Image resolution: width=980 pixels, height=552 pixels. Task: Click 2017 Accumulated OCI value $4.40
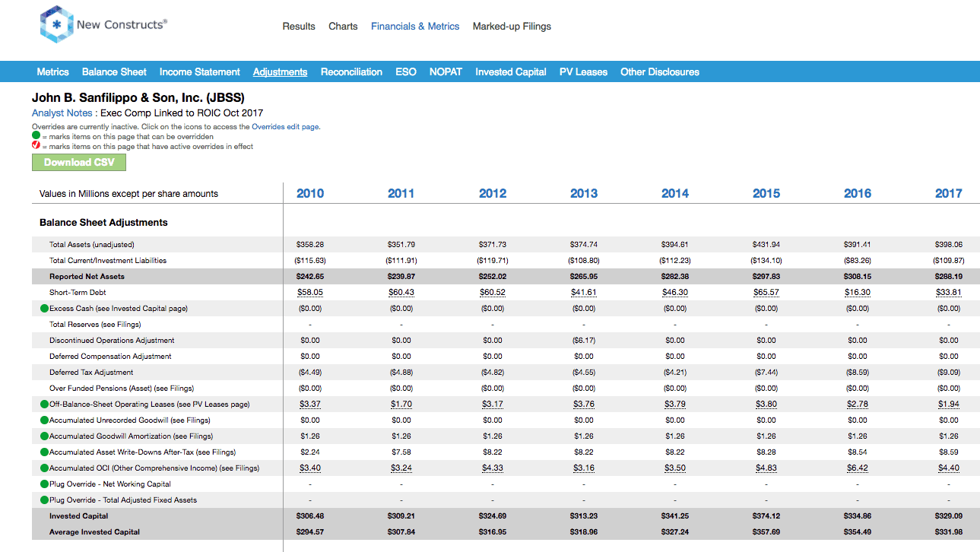pos(949,468)
